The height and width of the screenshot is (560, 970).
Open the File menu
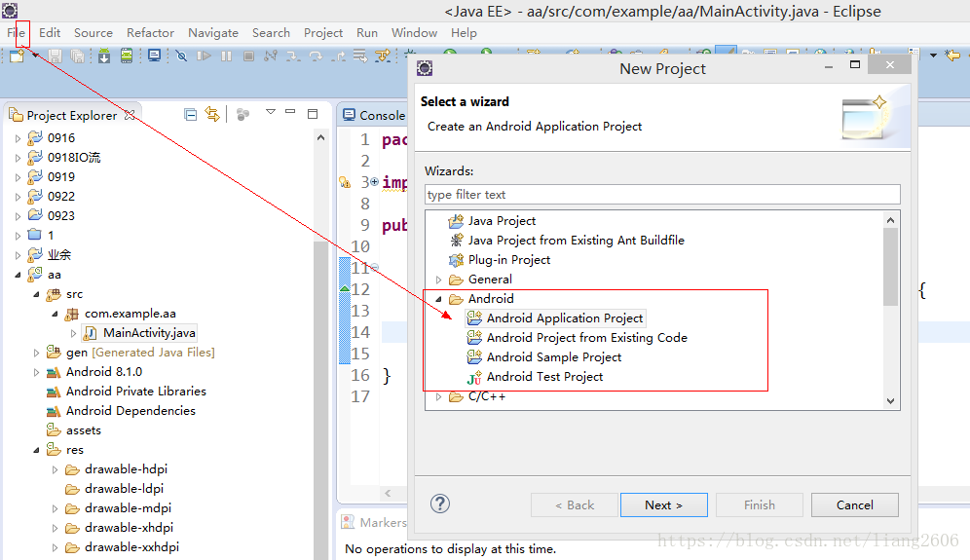click(17, 33)
